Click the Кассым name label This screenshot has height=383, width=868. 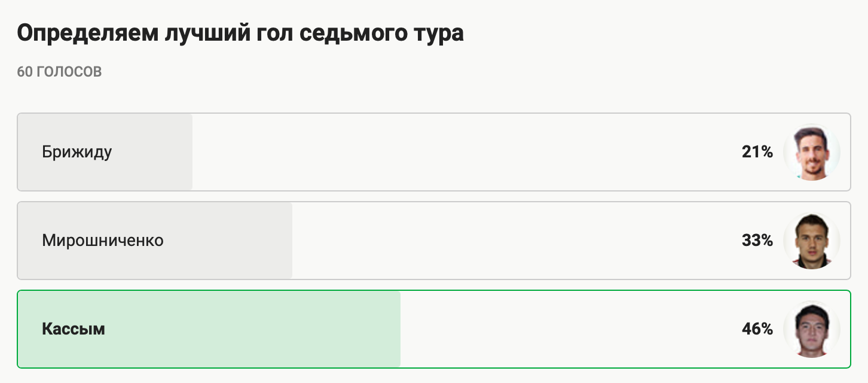[x=74, y=329]
